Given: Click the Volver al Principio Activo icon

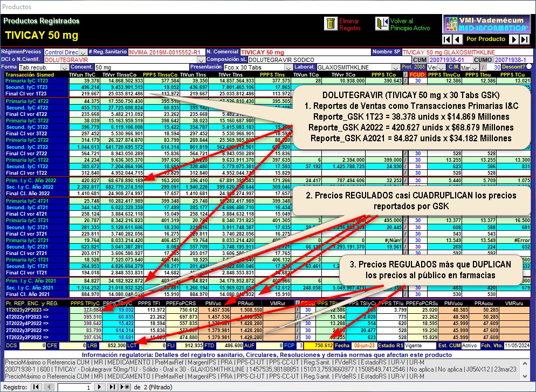Looking at the screenshot, I should coord(382,24).
